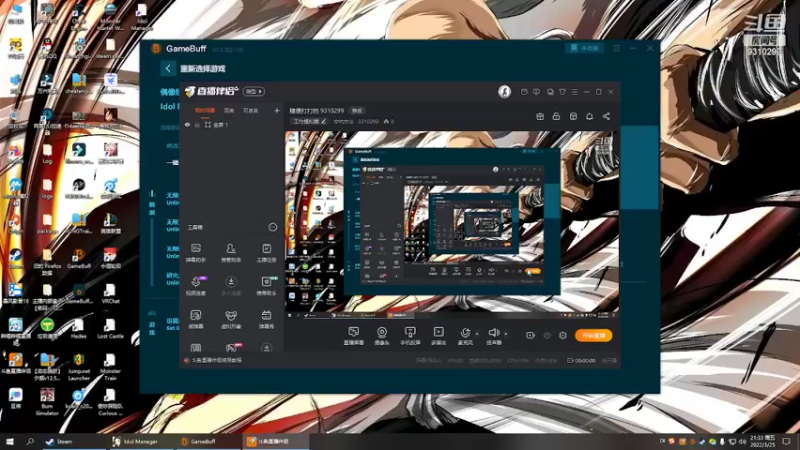
Task: Open the 虚拟形象 bear tool
Action: (231, 319)
